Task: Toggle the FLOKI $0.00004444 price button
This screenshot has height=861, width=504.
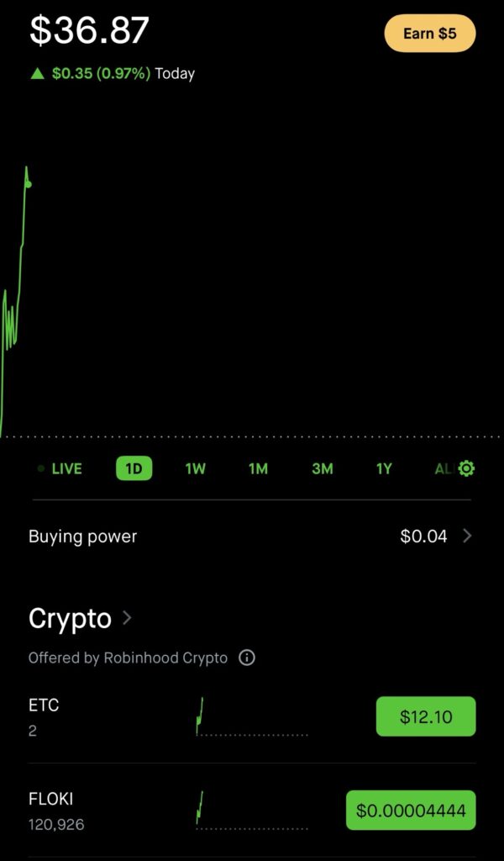Action: [x=411, y=811]
